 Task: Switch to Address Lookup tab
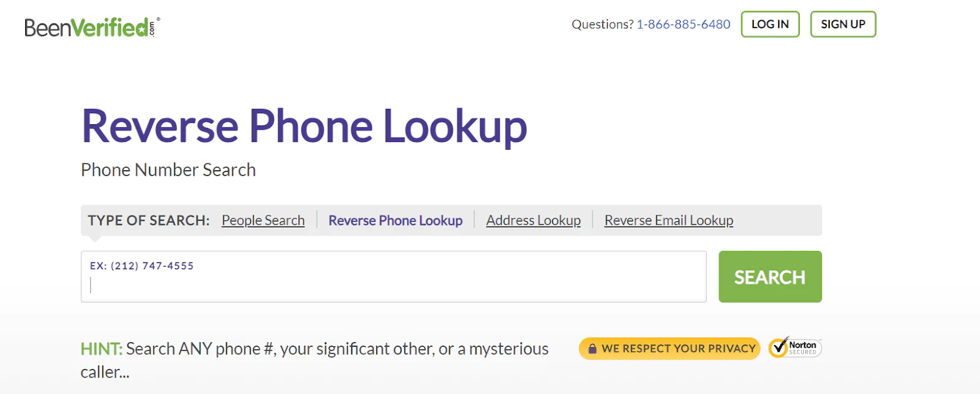[x=533, y=220]
